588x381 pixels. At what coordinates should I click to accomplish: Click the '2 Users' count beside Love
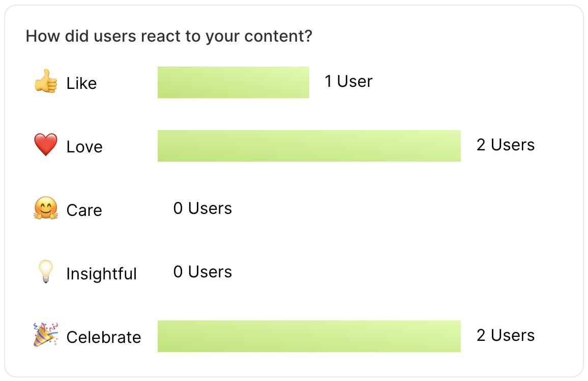click(x=506, y=145)
